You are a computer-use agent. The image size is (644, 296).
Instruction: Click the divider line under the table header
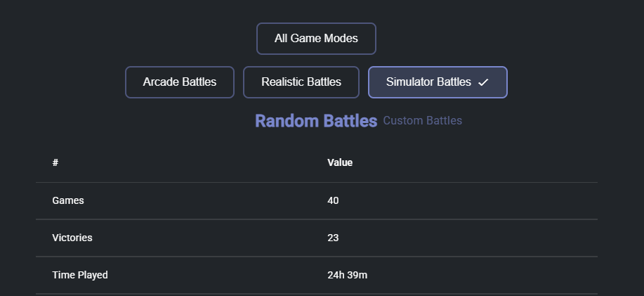(316, 182)
